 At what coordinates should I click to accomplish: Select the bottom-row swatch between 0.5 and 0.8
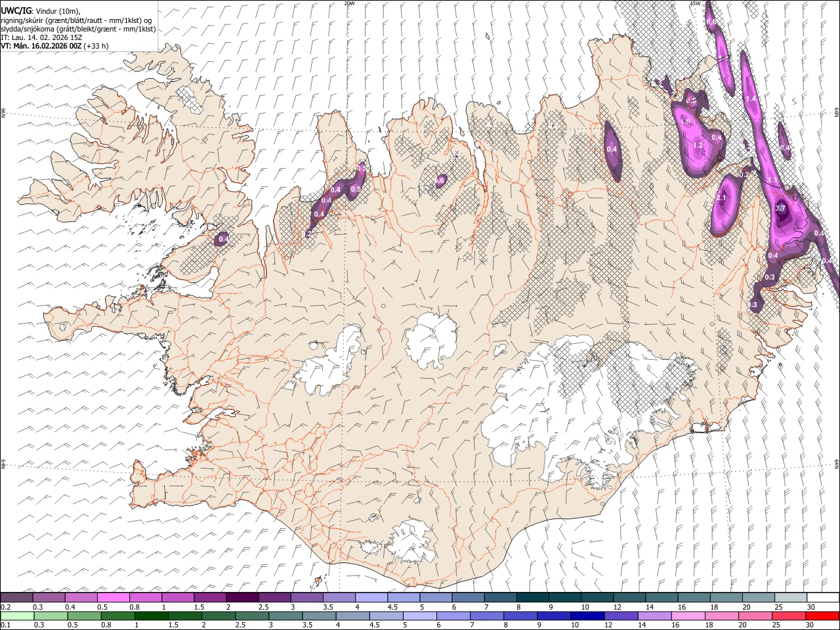85,616
